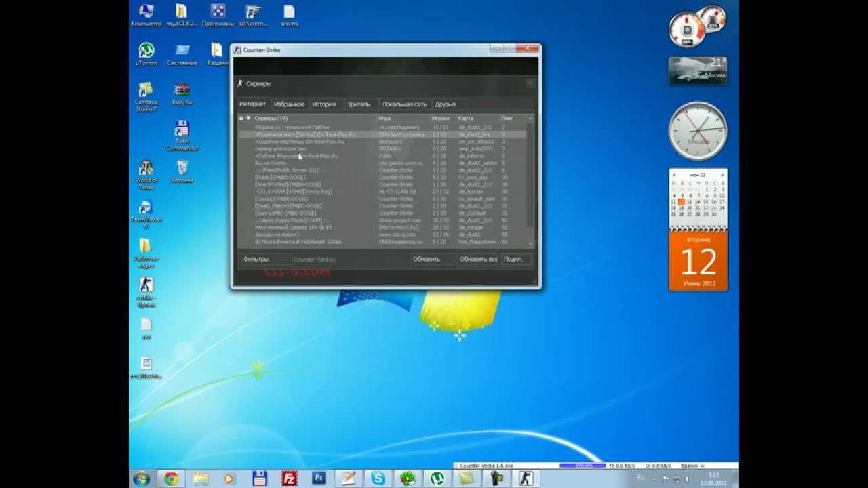Switch to Counter-Strike taskbar item
This screenshot has height=488, width=868.
(526, 479)
